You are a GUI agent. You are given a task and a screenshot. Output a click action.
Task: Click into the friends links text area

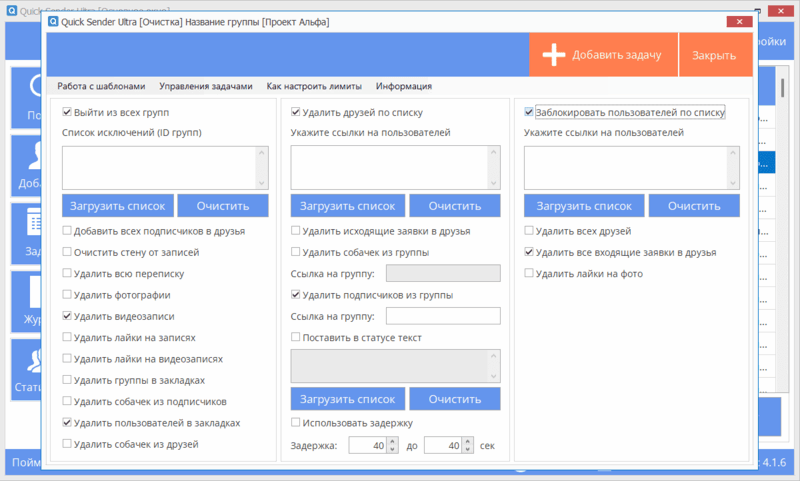click(388, 167)
